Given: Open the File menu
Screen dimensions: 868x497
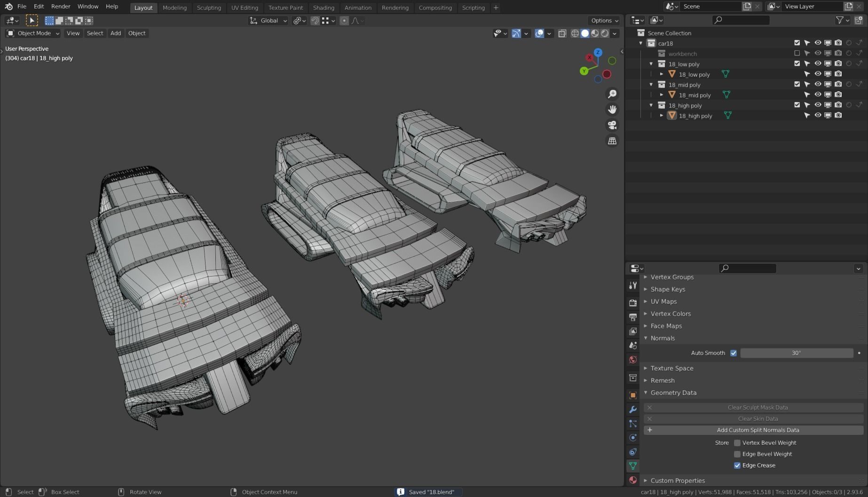Looking at the screenshot, I should [x=22, y=7].
